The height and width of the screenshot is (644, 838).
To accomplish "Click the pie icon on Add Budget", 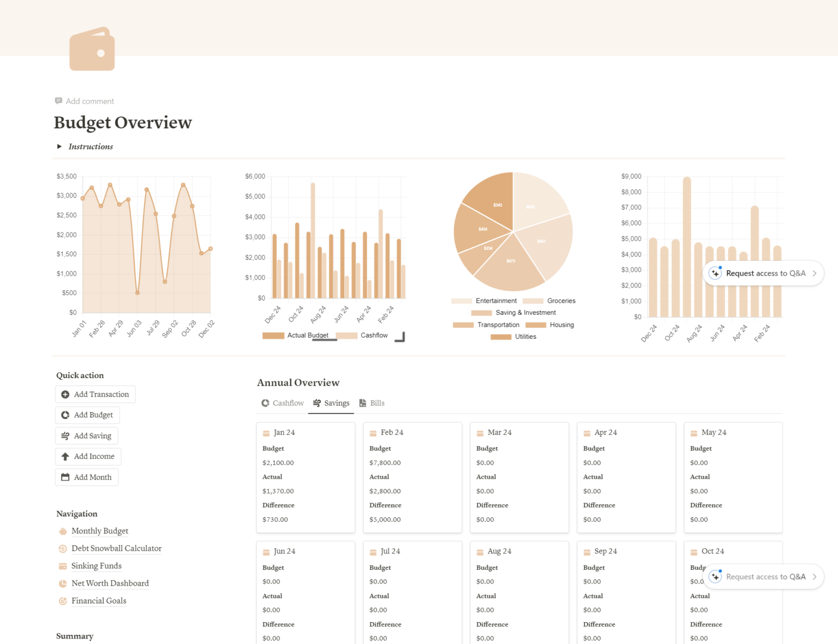I will click(65, 415).
